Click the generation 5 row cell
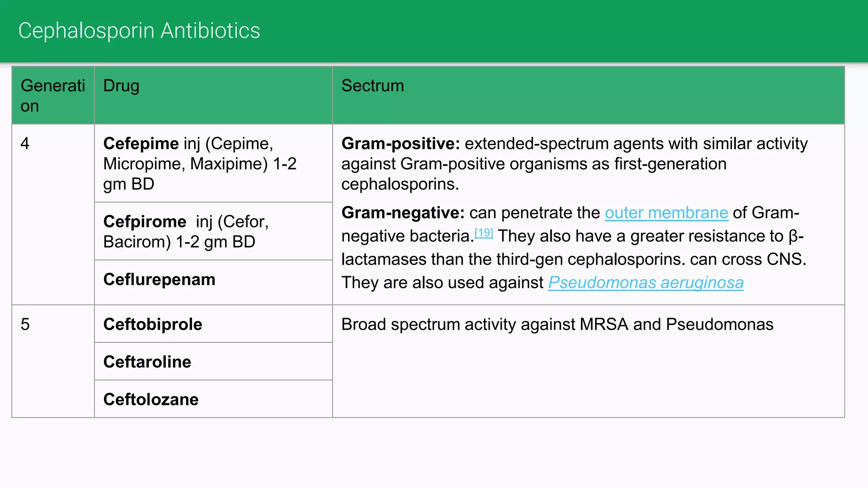This screenshot has height=488, width=868. (53, 361)
